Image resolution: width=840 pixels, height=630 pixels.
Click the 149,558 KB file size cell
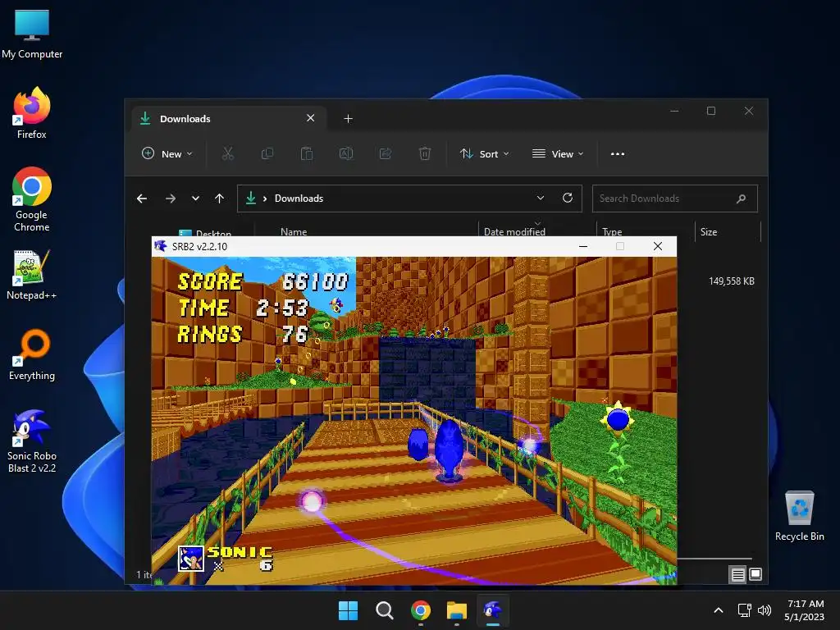(x=731, y=281)
